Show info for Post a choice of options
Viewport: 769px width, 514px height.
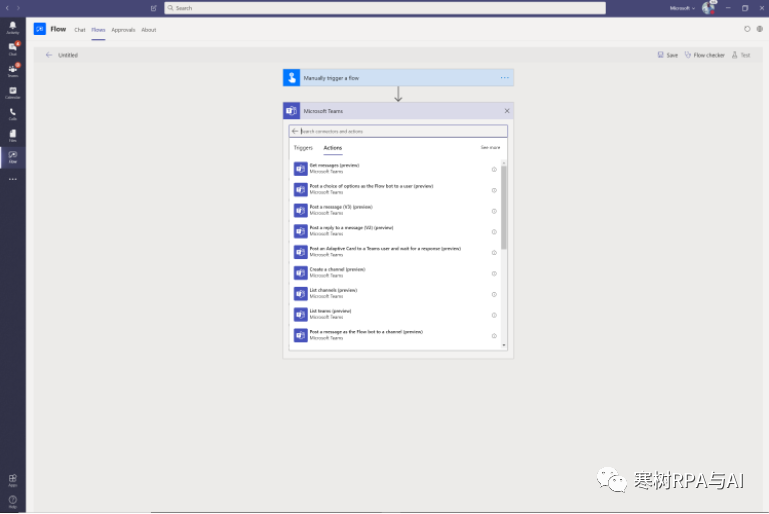point(494,190)
